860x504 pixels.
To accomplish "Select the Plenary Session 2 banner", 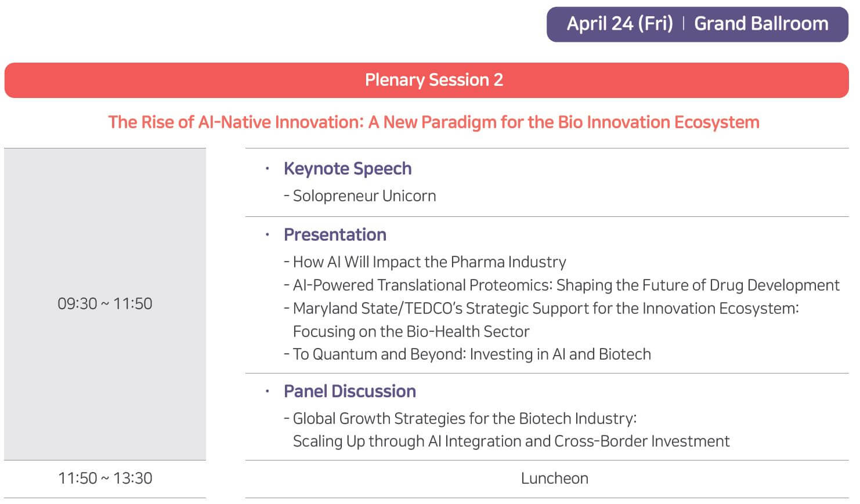I will click(x=427, y=80).
